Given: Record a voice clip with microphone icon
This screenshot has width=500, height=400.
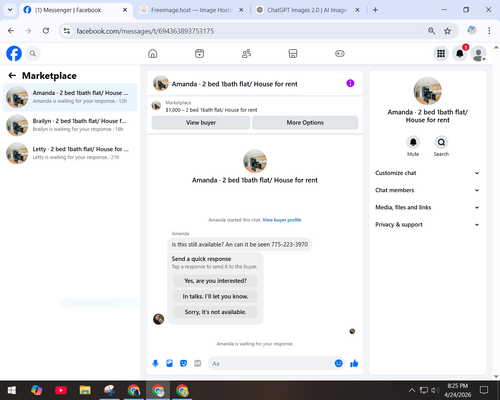Looking at the screenshot, I should tap(155, 363).
